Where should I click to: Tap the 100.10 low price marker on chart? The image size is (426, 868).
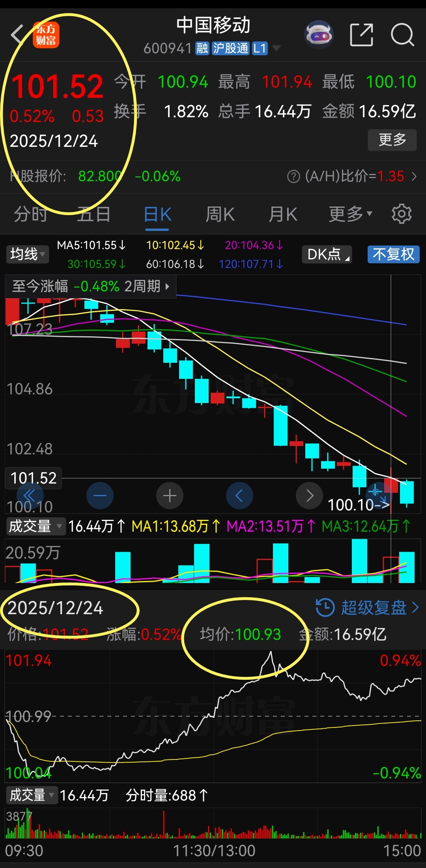coord(358,504)
